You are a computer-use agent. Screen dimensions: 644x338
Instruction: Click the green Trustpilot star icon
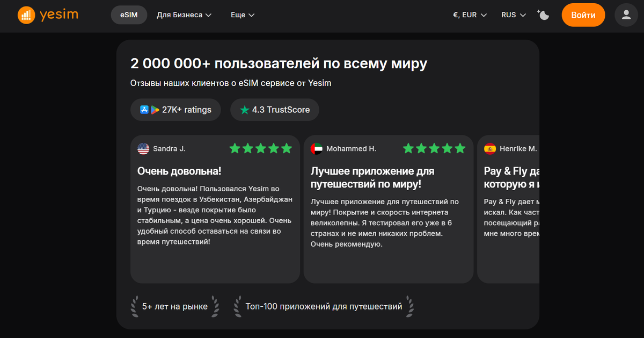(x=244, y=110)
